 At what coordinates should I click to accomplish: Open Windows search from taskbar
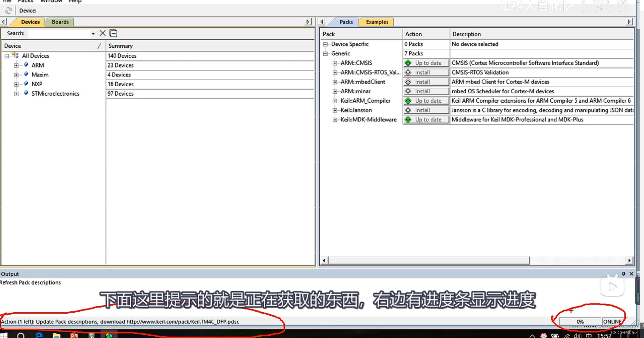[21, 335]
